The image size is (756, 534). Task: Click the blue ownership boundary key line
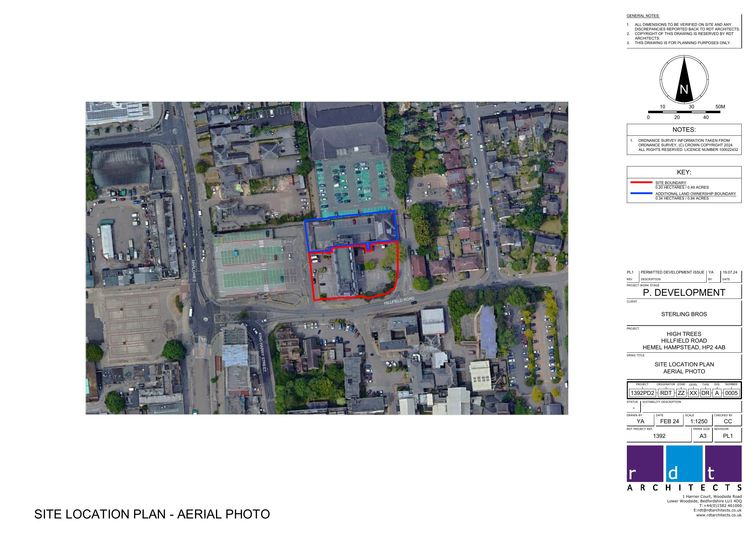pos(641,194)
